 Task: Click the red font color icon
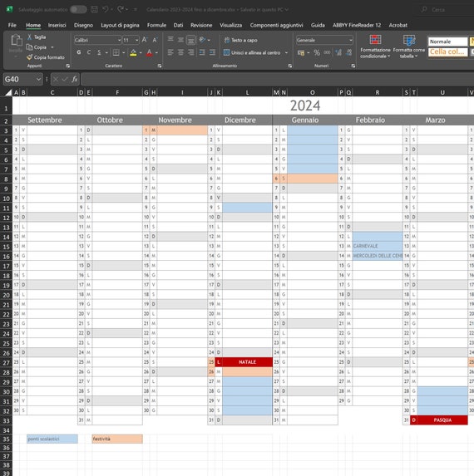click(149, 53)
